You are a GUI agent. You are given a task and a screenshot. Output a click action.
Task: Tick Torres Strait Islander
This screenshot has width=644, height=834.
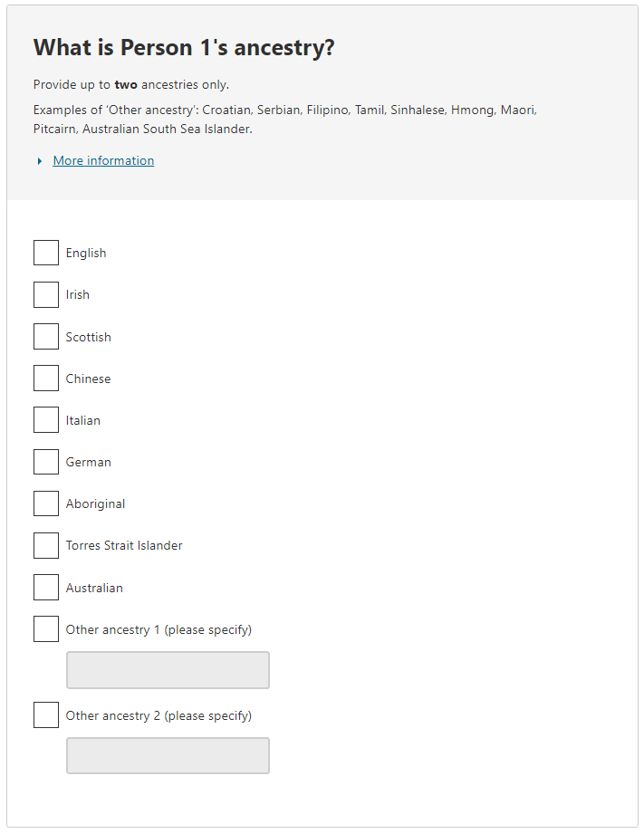click(x=45, y=545)
